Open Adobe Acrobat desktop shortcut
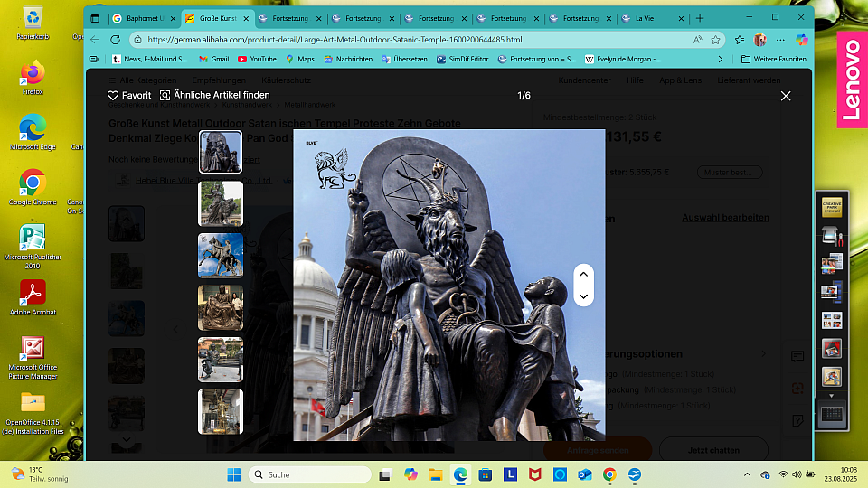The image size is (868, 488). click(x=33, y=297)
